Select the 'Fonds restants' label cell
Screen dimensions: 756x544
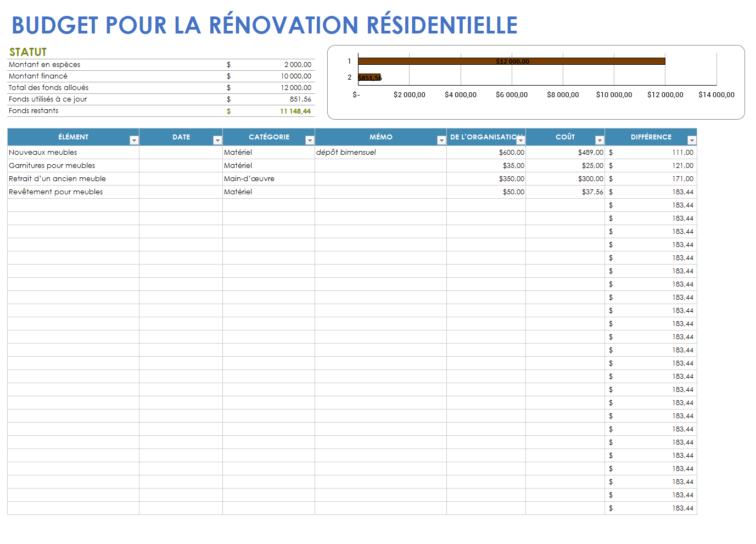pos(33,111)
